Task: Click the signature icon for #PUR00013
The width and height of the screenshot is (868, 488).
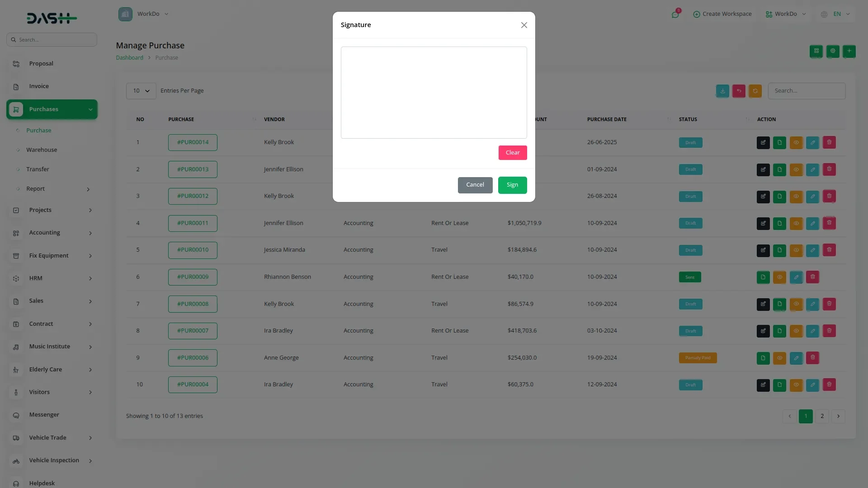Action: tap(763, 169)
